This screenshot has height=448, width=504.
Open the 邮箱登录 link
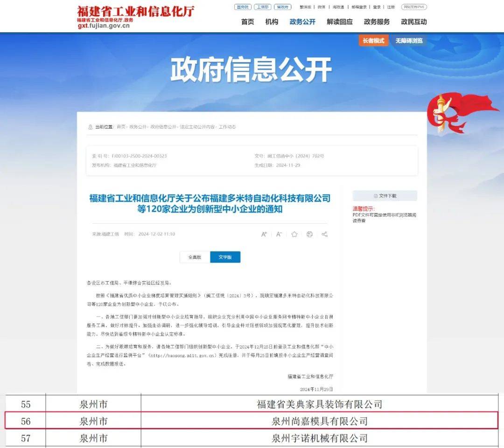pos(359,7)
